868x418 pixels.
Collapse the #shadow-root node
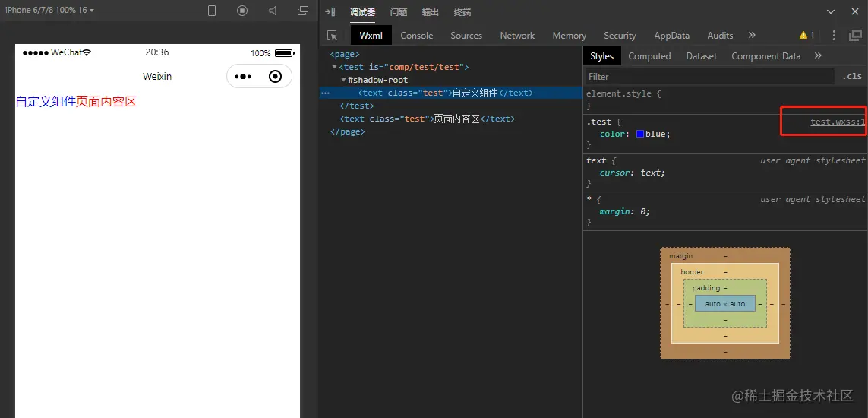click(343, 80)
